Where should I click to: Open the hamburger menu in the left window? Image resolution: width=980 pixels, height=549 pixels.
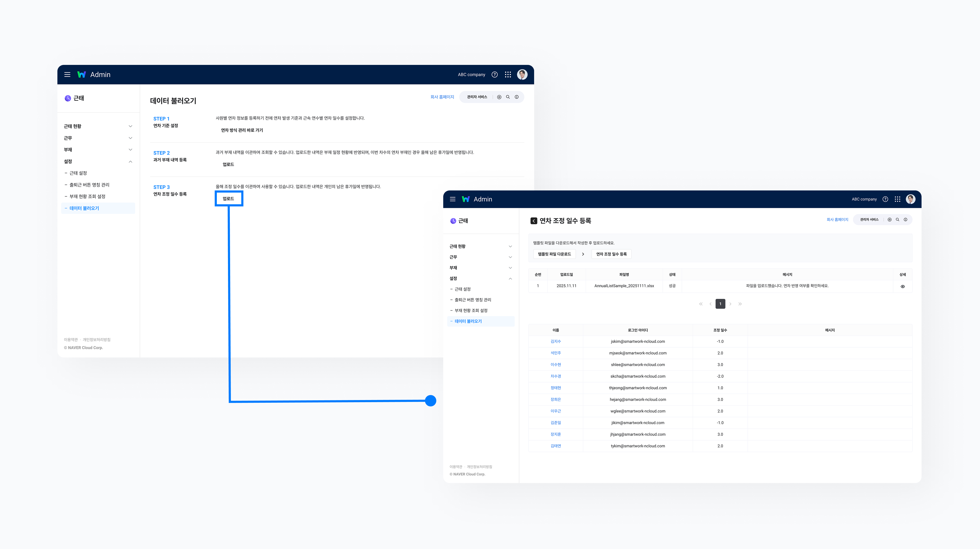(67, 75)
